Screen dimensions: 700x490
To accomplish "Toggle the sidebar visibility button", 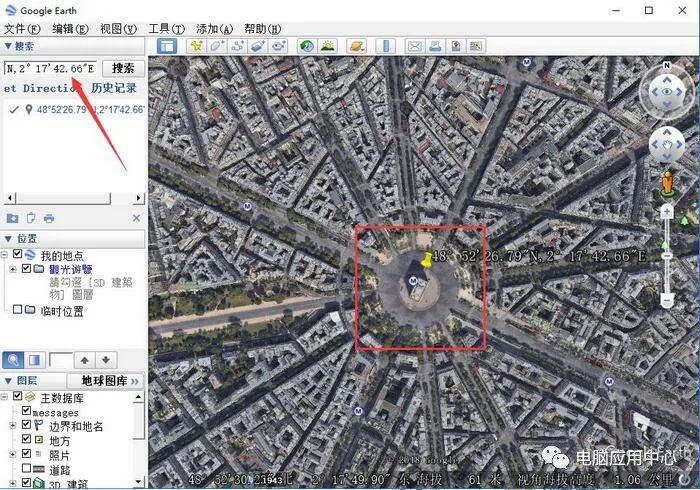I will click(x=167, y=46).
